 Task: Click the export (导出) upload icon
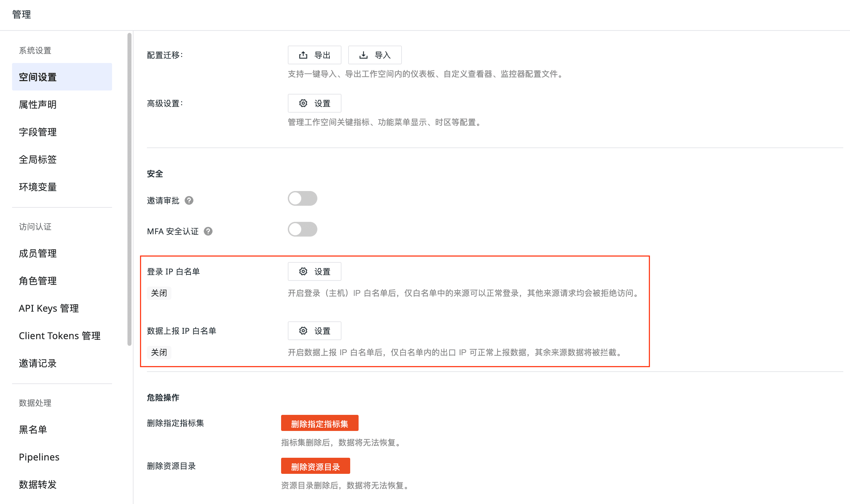pos(303,55)
